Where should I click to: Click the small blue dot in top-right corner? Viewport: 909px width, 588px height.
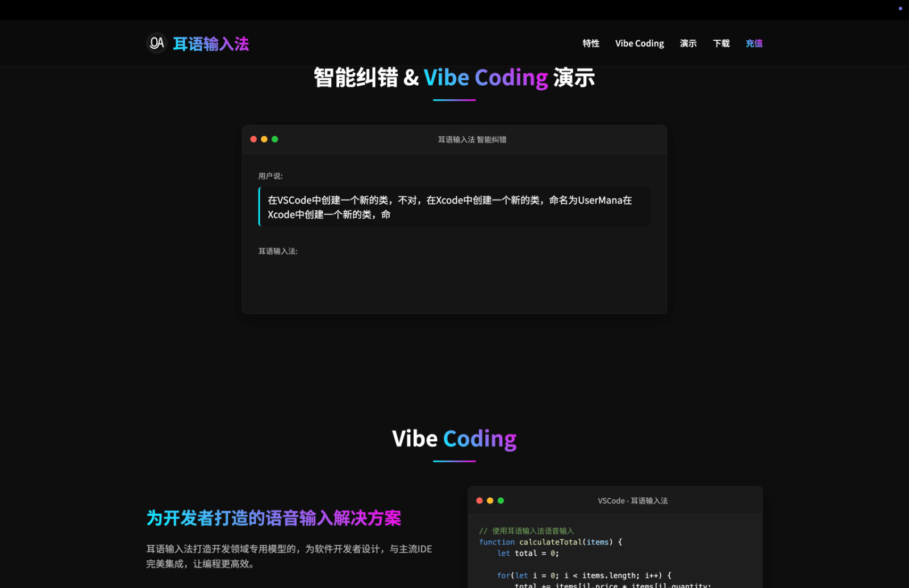click(x=900, y=9)
